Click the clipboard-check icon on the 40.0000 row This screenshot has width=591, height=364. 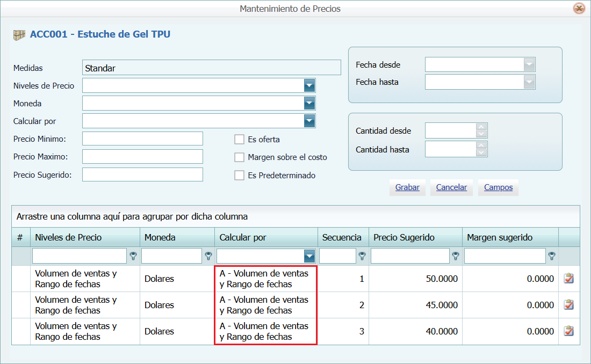[569, 331]
